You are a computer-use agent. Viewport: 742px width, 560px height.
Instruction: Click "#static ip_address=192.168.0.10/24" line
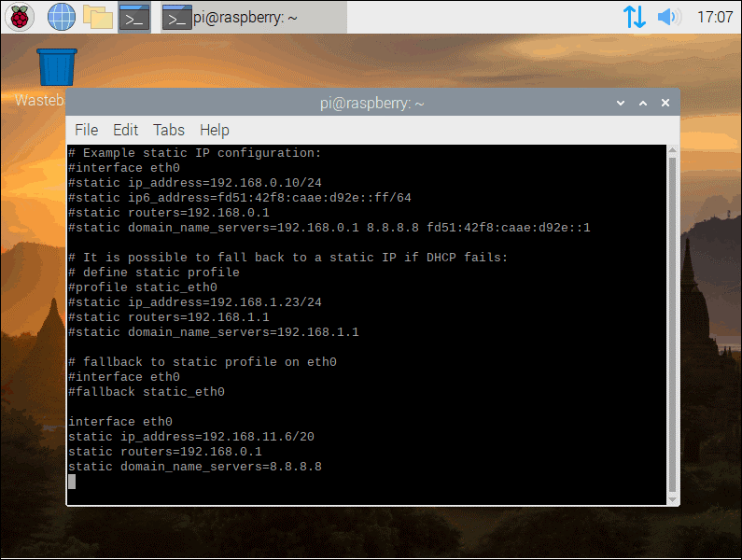194,183
